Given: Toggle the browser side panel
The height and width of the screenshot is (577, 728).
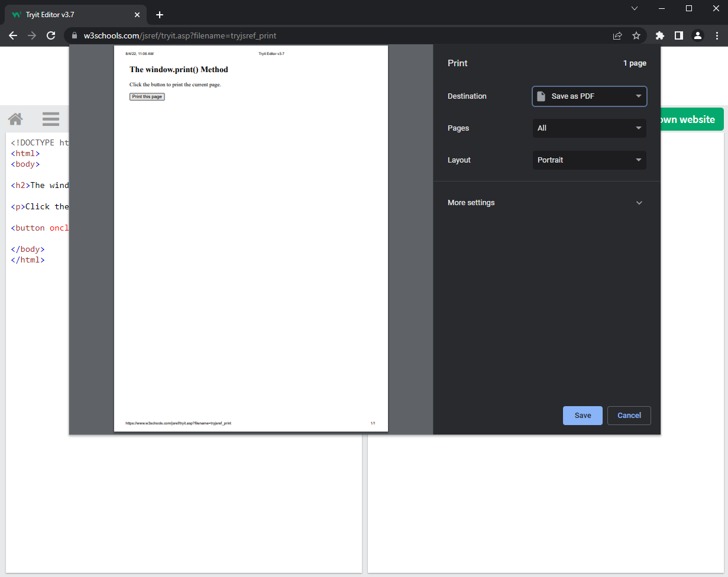Looking at the screenshot, I should coord(679,35).
